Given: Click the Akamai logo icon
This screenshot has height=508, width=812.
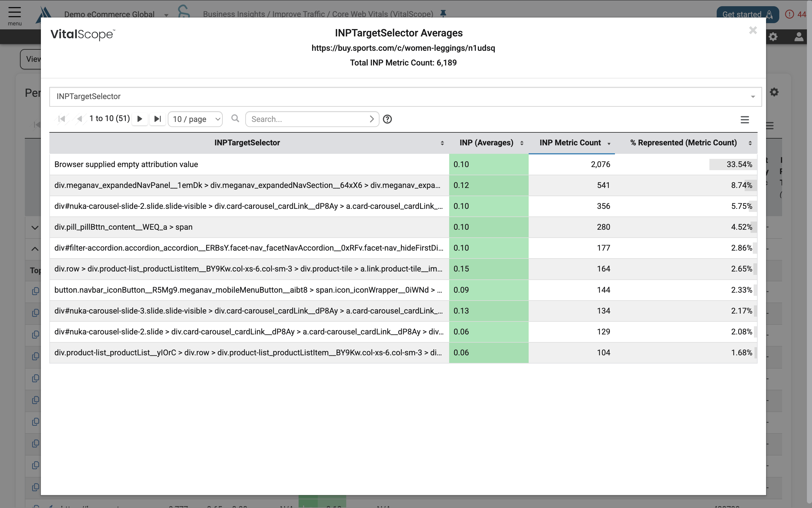Looking at the screenshot, I should point(44,14).
